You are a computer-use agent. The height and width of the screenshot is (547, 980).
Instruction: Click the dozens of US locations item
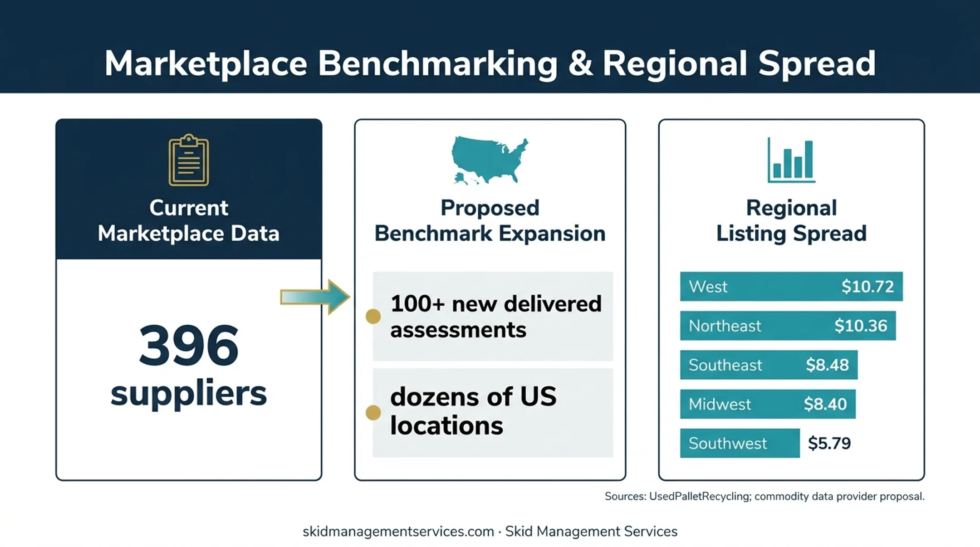pos(493,412)
